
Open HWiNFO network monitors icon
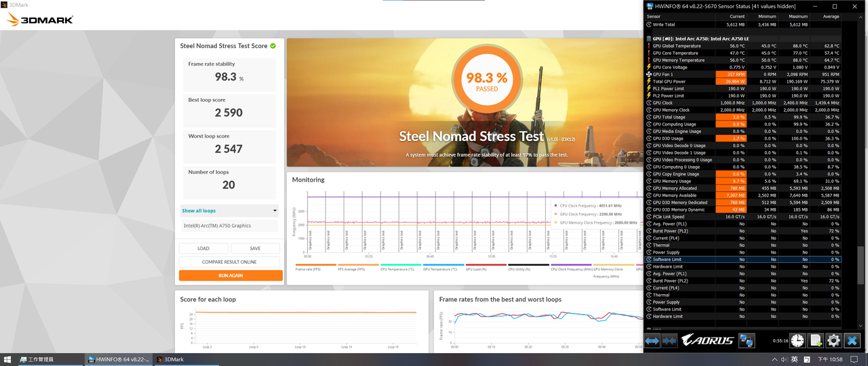click(x=747, y=340)
